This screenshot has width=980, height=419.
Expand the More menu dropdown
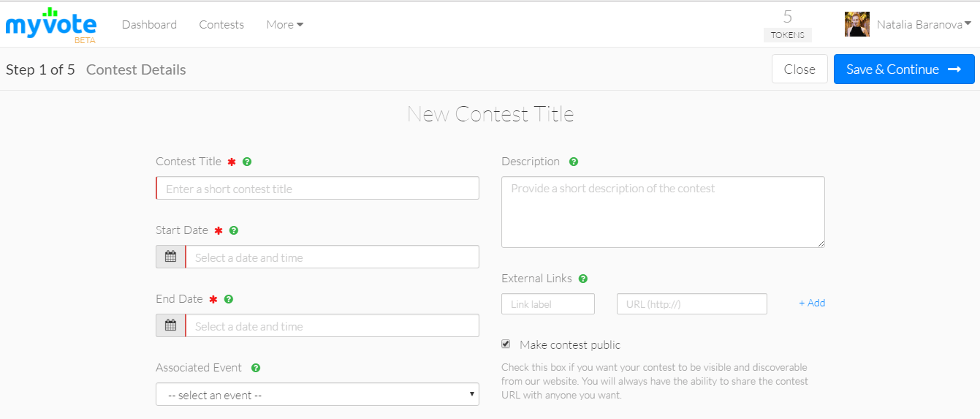284,25
